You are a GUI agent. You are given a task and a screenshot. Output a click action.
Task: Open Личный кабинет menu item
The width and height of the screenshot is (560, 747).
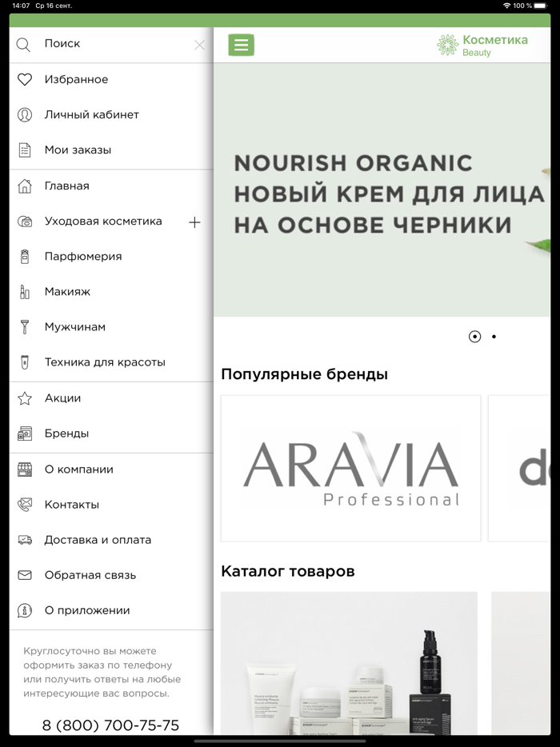[x=111, y=115]
